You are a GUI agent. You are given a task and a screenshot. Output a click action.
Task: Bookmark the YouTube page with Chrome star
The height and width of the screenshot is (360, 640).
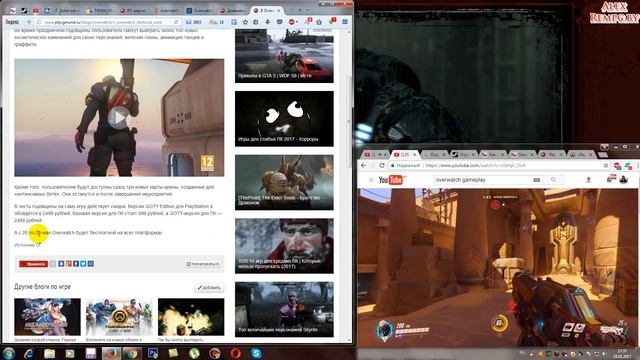point(606,165)
